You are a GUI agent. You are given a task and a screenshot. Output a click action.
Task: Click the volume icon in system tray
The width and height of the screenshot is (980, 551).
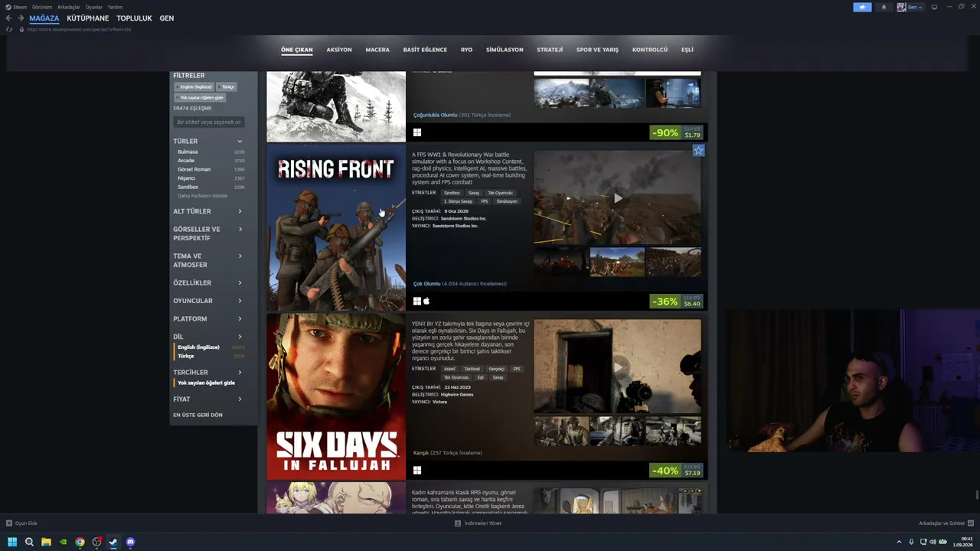pos(933,542)
